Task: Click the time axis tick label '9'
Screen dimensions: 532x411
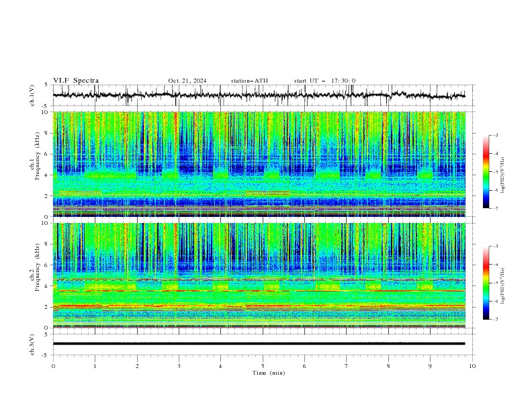Action: [430, 366]
